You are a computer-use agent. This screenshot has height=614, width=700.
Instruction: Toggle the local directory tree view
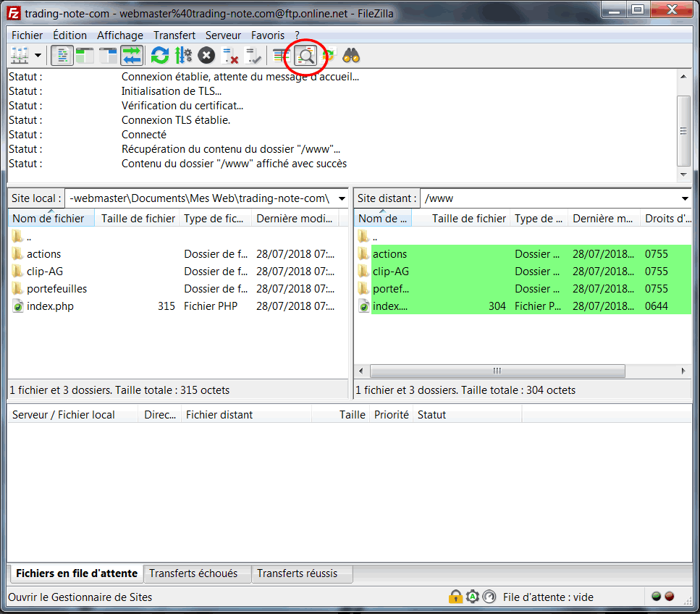coord(85,56)
